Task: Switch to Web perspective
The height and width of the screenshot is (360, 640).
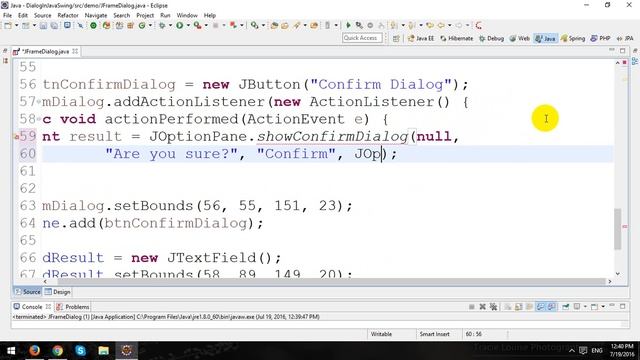Action: click(520, 38)
